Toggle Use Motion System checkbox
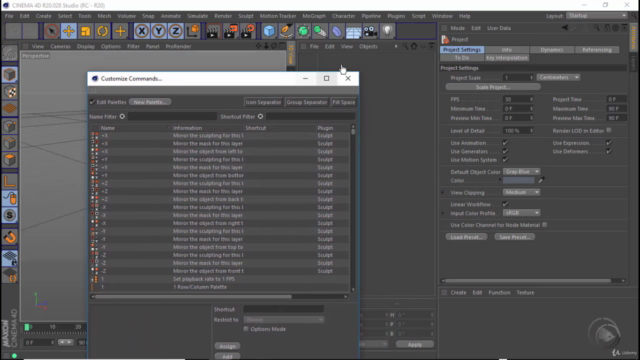Image resolution: width=640 pixels, height=360 pixels. tap(505, 160)
